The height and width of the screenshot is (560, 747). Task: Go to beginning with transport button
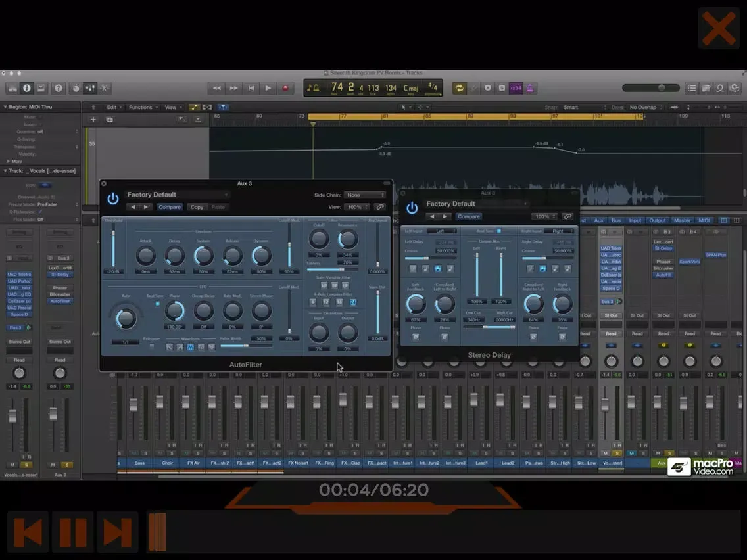251,88
